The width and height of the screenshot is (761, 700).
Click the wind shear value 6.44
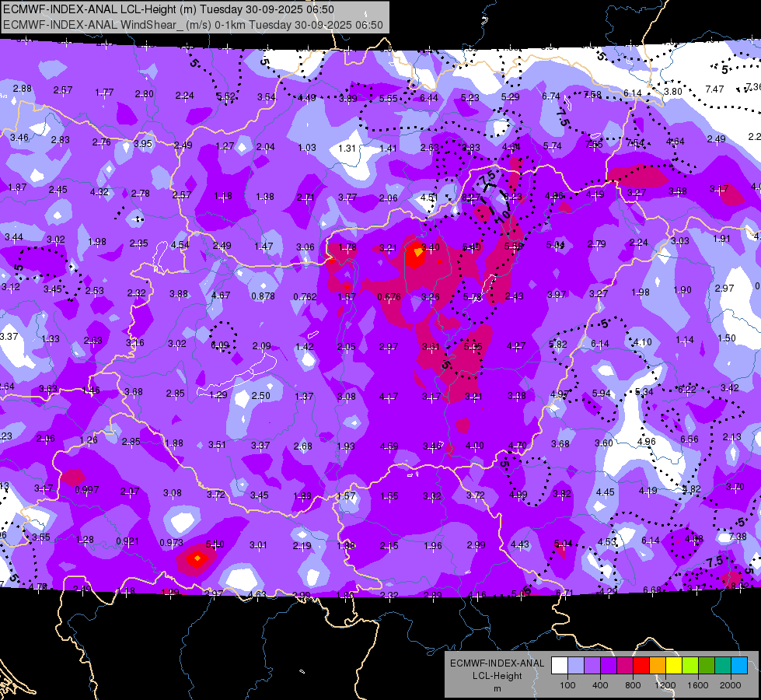tap(428, 98)
